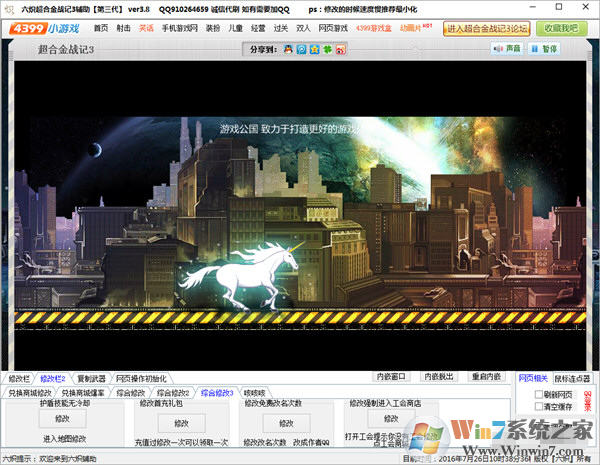The image size is (600, 465).
Task: Select the 鼠标连点器 tab
Action: coord(573,378)
